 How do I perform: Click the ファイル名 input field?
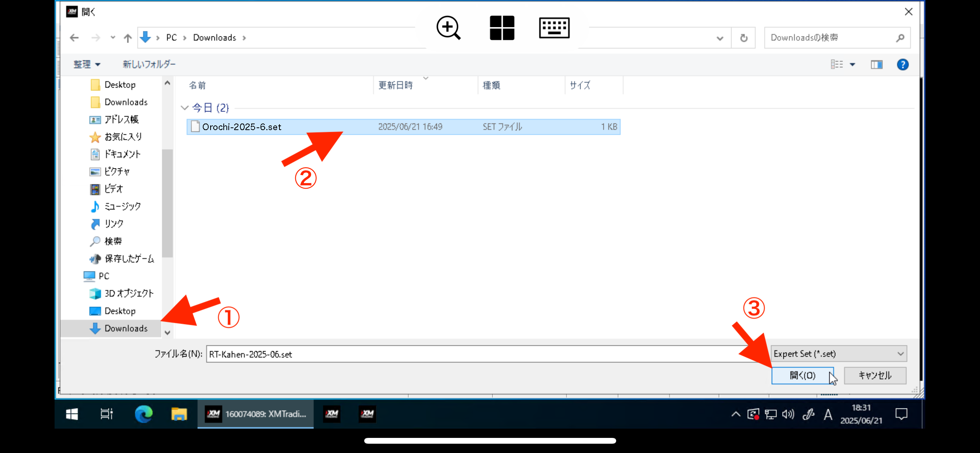(488, 354)
